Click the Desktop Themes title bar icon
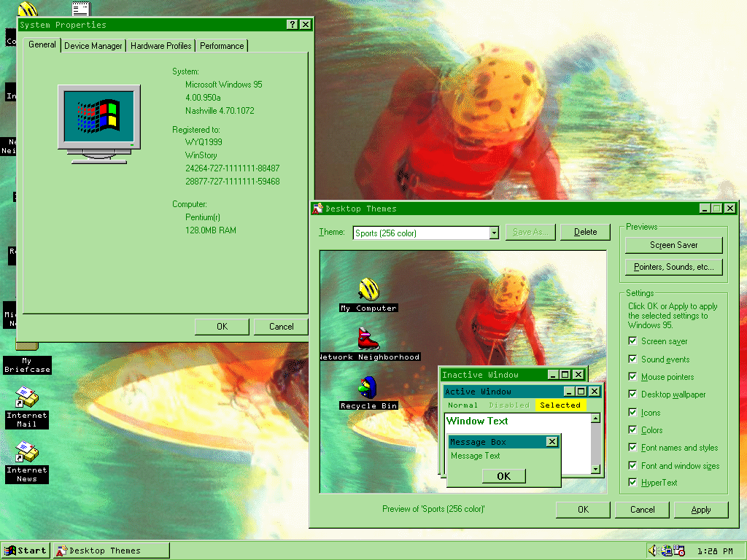747x560 pixels. (x=318, y=209)
